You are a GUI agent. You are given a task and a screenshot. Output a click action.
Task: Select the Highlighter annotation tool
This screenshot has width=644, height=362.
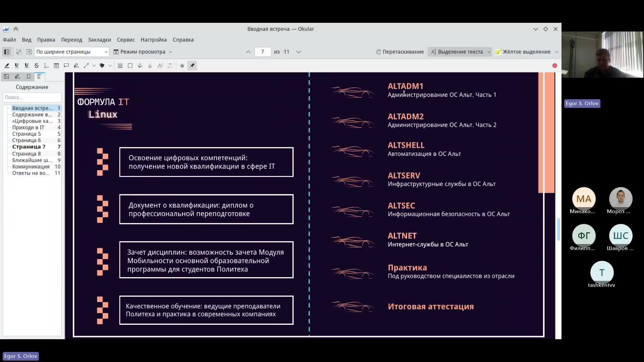7,66
